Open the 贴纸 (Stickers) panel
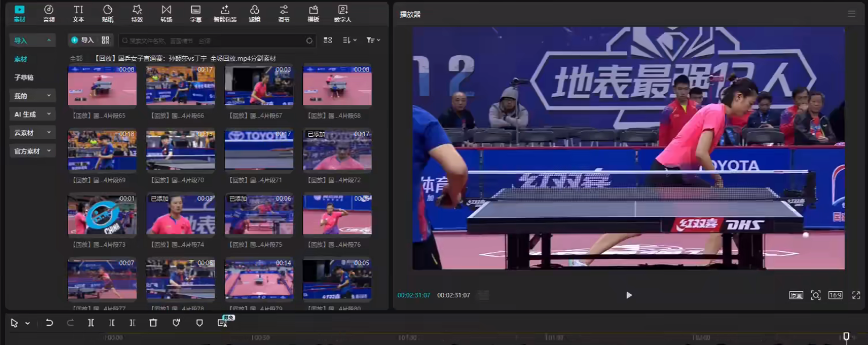Viewport: 868px width, 345px height. tap(107, 14)
